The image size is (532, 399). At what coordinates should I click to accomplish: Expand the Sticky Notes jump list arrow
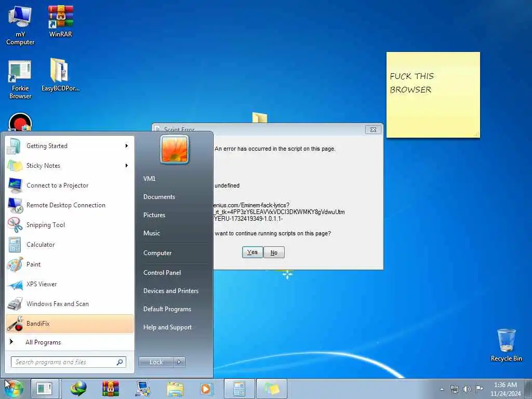coord(127,166)
